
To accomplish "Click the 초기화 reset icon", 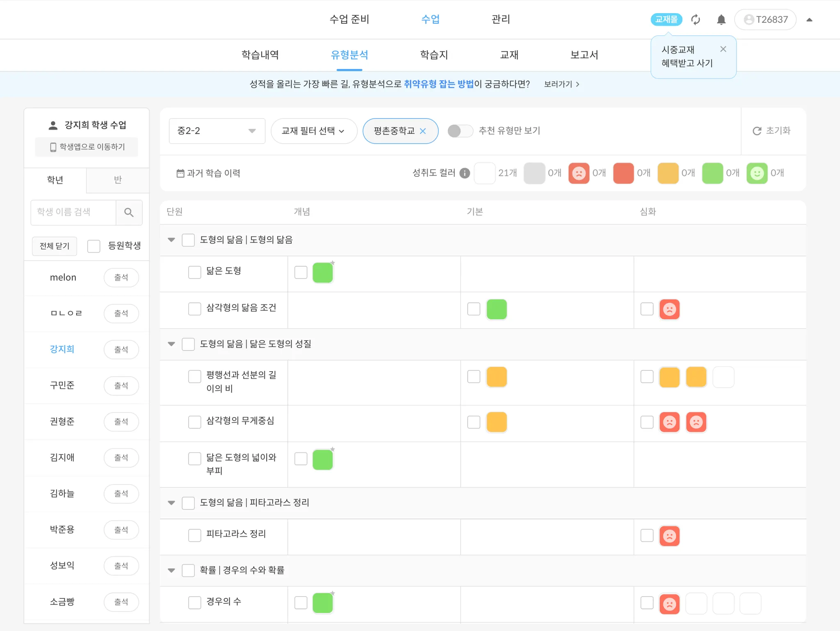I will [x=757, y=131].
